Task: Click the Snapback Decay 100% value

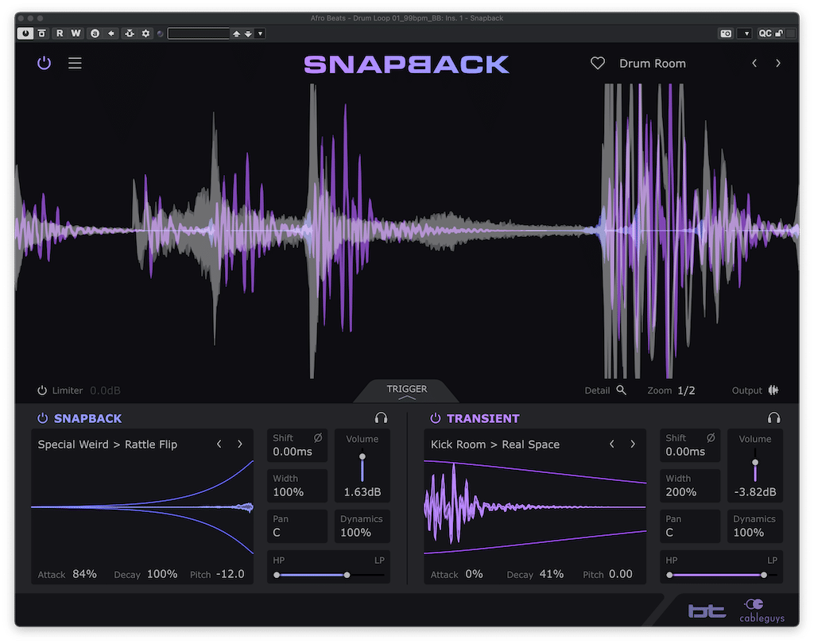Action: pyautogui.click(x=162, y=574)
